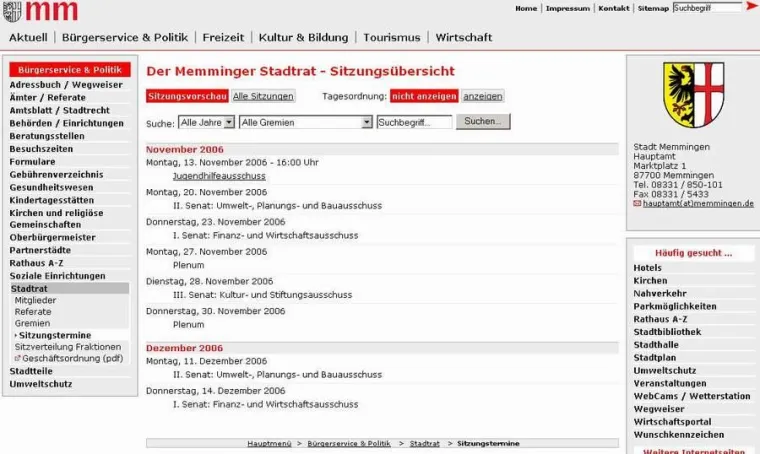Click the hauptamt(at)memmingen.de email link

pyautogui.click(x=698, y=204)
